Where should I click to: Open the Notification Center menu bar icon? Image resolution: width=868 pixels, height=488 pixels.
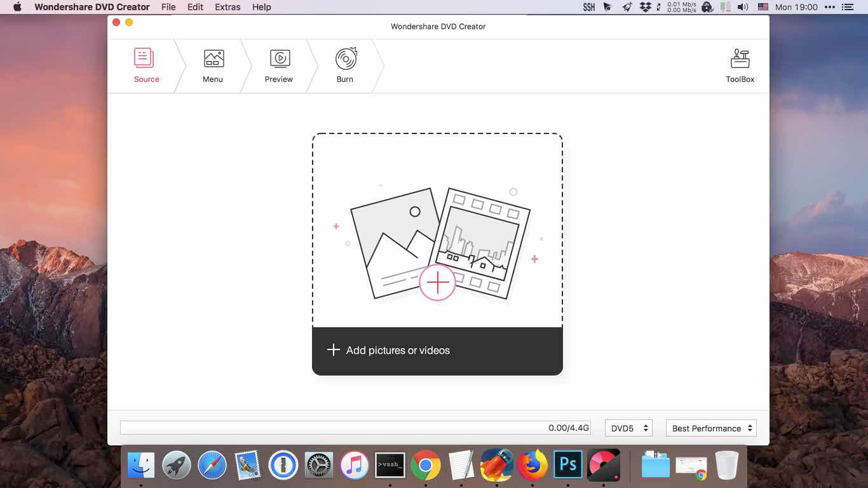pos(848,7)
